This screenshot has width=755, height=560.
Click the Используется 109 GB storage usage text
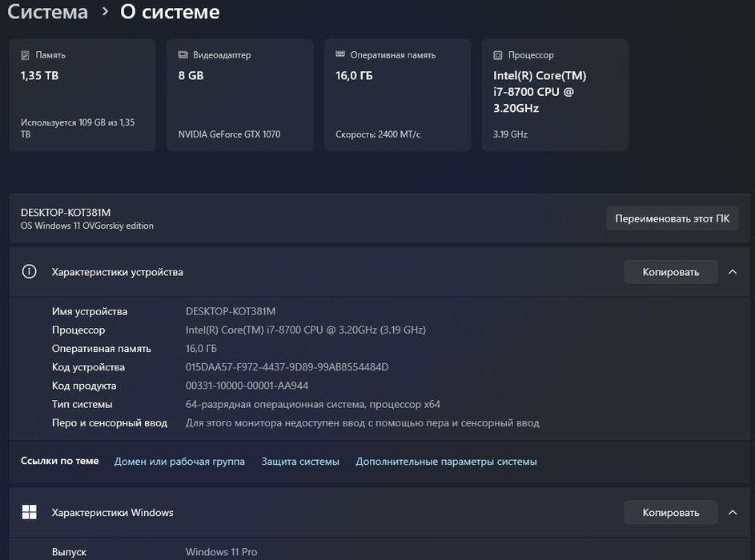click(78, 128)
